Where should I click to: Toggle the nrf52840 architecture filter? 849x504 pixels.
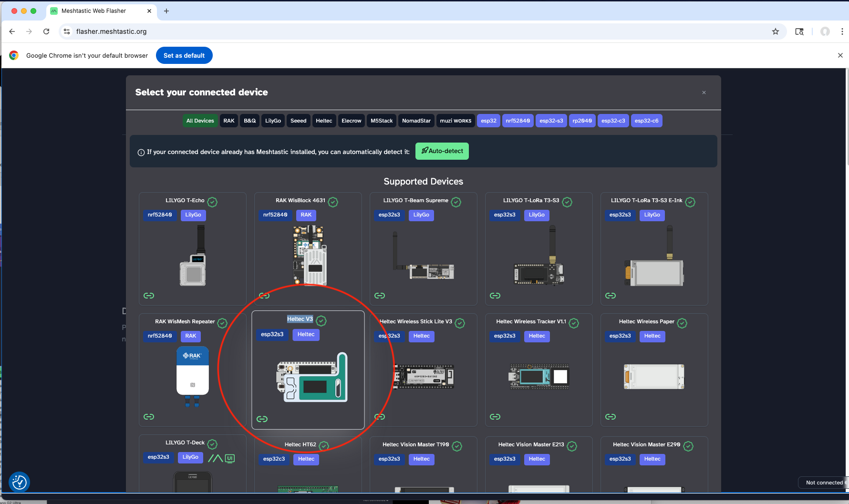518,121
